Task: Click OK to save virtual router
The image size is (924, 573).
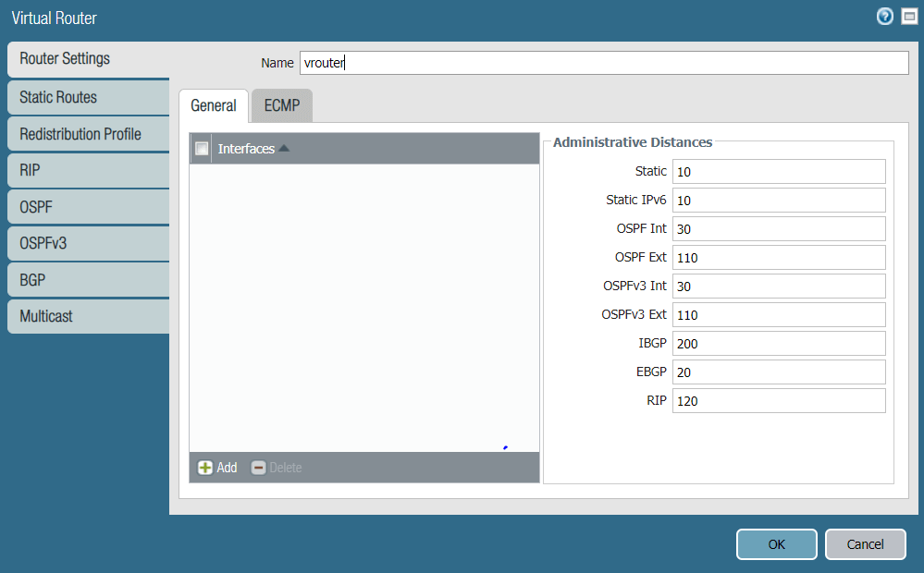Action: coord(777,544)
